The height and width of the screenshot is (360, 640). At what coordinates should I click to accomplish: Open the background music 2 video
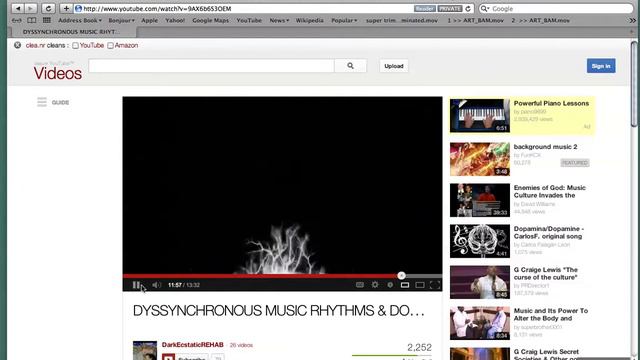[545, 147]
